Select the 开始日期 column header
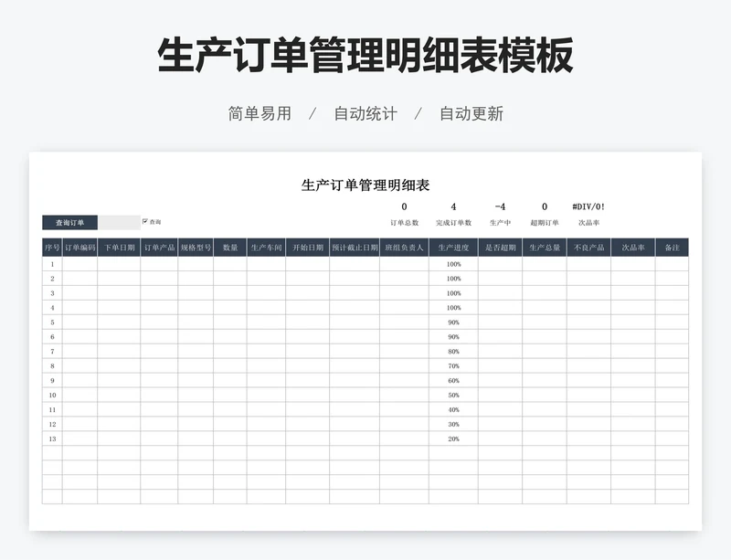This screenshot has height=560, width=731. [x=308, y=248]
